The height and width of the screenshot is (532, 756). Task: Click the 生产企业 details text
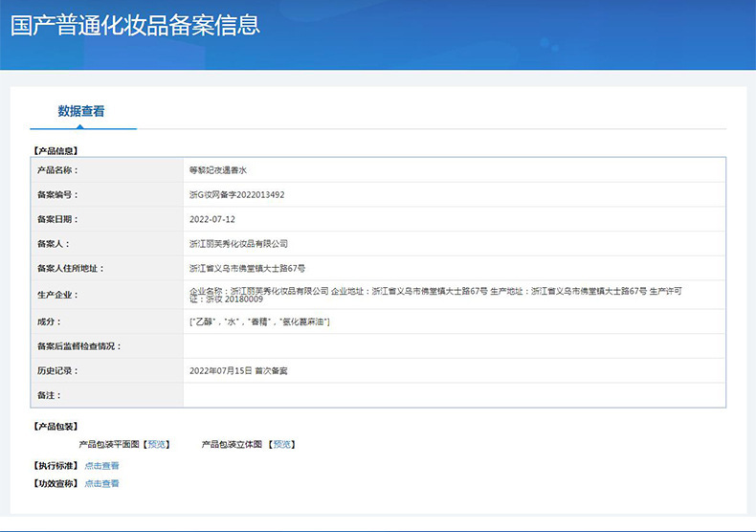click(x=435, y=295)
